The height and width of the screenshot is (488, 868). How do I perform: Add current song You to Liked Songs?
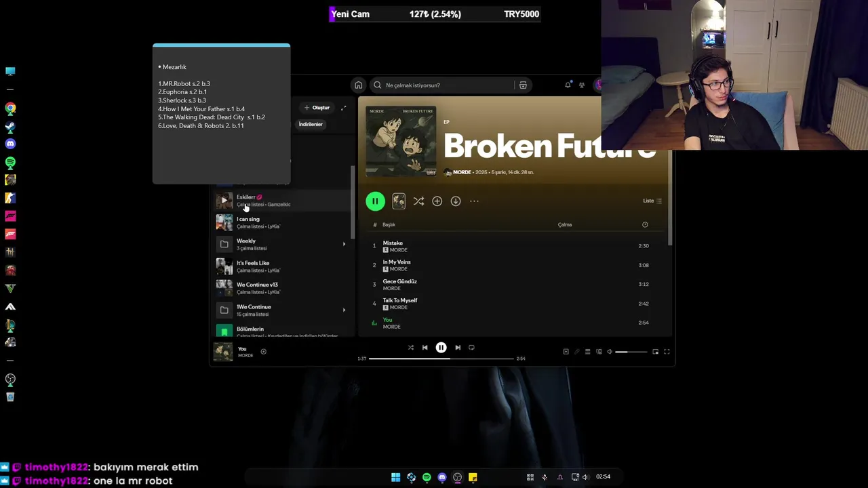[x=263, y=352]
